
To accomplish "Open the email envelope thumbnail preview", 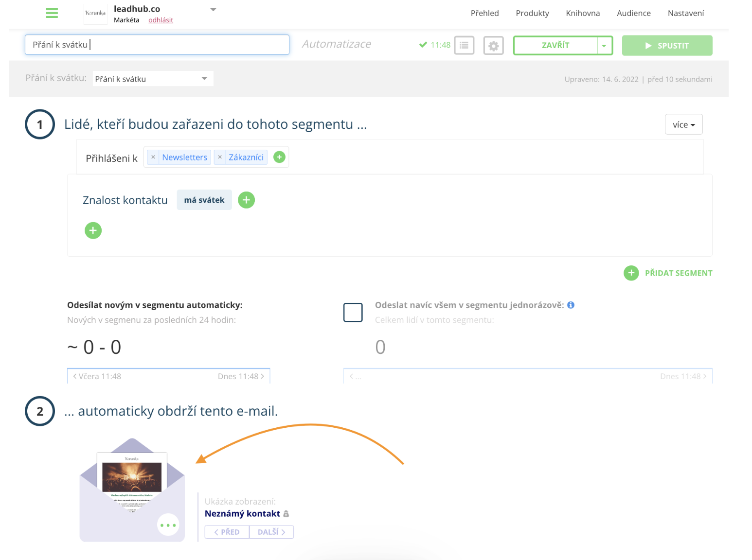I will [x=132, y=490].
